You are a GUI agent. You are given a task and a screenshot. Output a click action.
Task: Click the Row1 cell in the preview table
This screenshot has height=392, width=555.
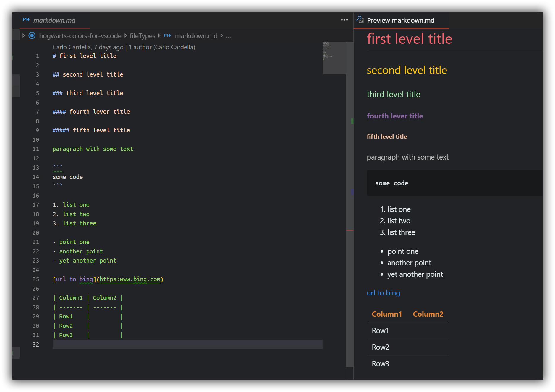[380, 331]
